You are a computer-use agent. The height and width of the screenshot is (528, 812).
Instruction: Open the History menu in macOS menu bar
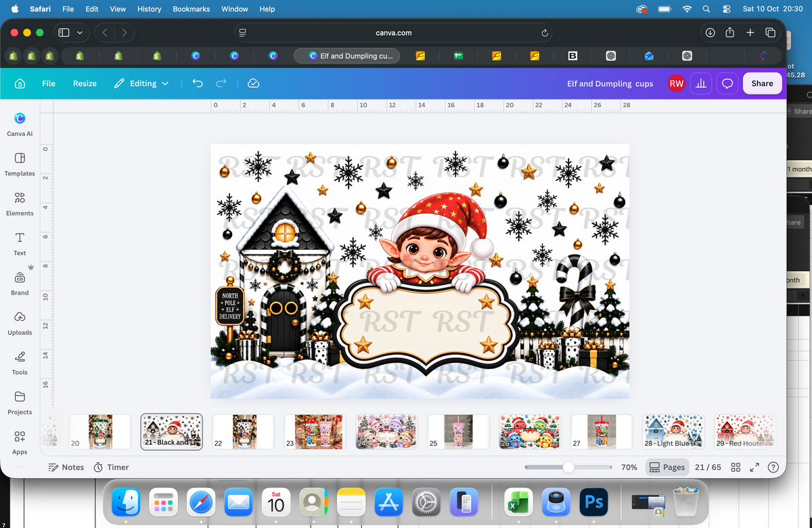[149, 9]
